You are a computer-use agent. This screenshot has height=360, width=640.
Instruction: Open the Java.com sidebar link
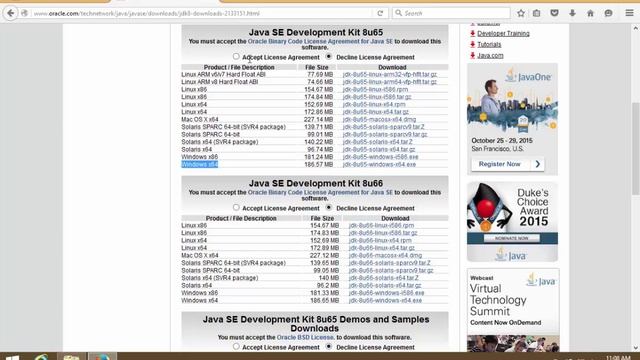[490, 56]
